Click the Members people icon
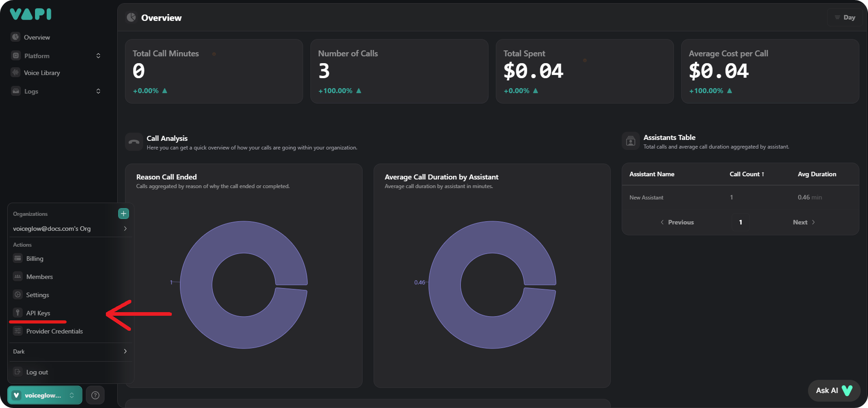The height and width of the screenshot is (408, 868). click(18, 277)
